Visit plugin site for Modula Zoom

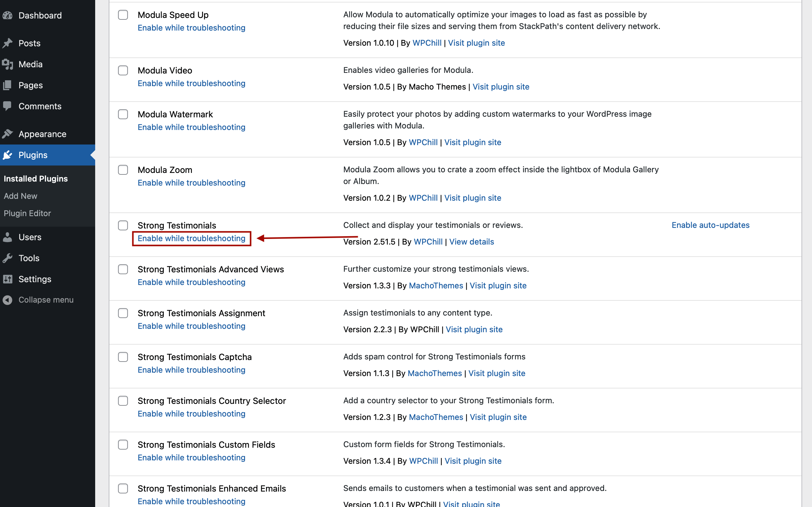(473, 198)
